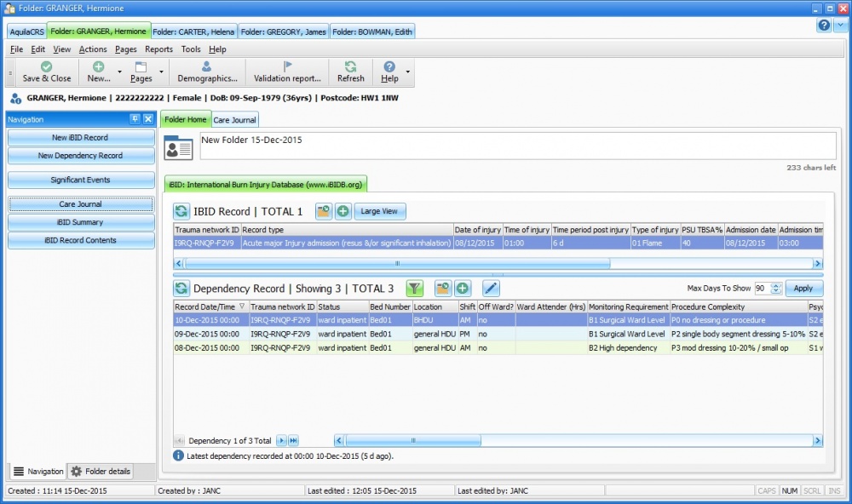Edit the dependency record with the pencil icon

[491, 289]
